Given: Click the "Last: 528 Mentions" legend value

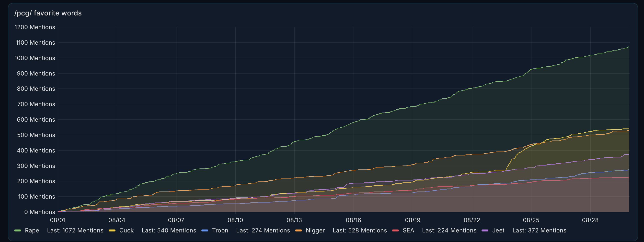Looking at the screenshot, I should point(360,230).
